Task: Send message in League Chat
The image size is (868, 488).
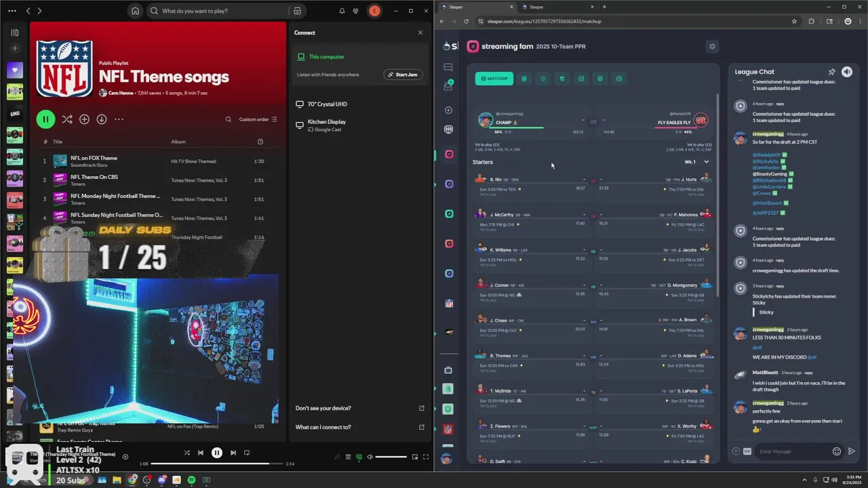Action: click(x=852, y=451)
